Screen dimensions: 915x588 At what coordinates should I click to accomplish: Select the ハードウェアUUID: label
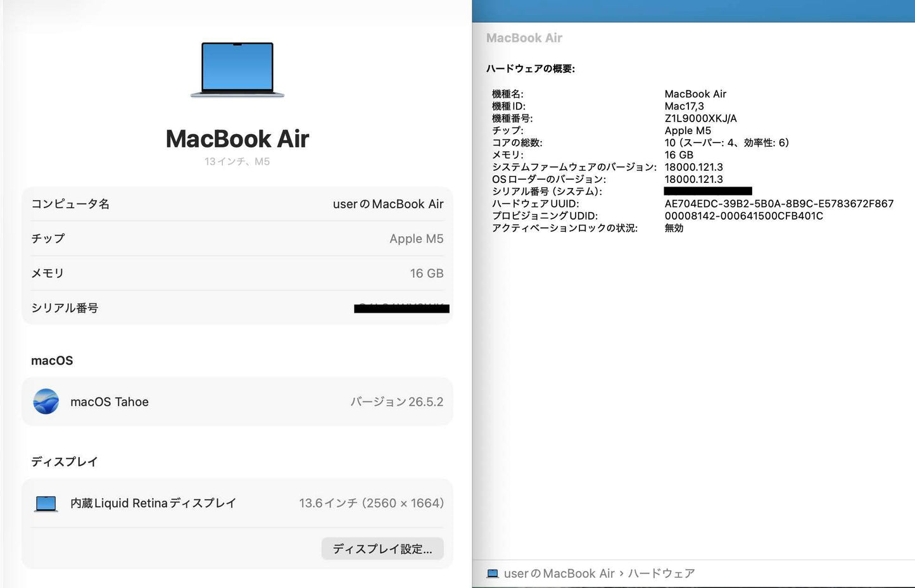536,204
